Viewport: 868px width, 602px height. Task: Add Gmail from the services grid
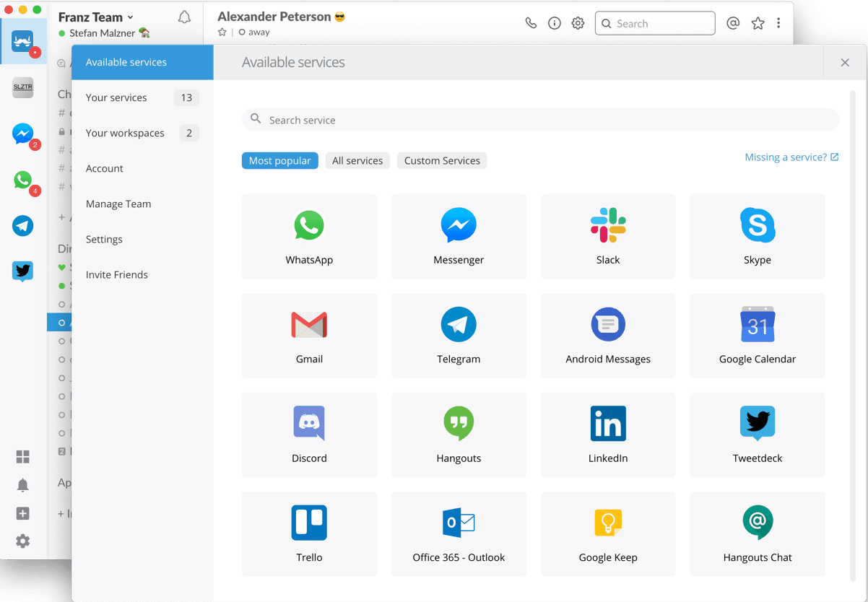[309, 335]
